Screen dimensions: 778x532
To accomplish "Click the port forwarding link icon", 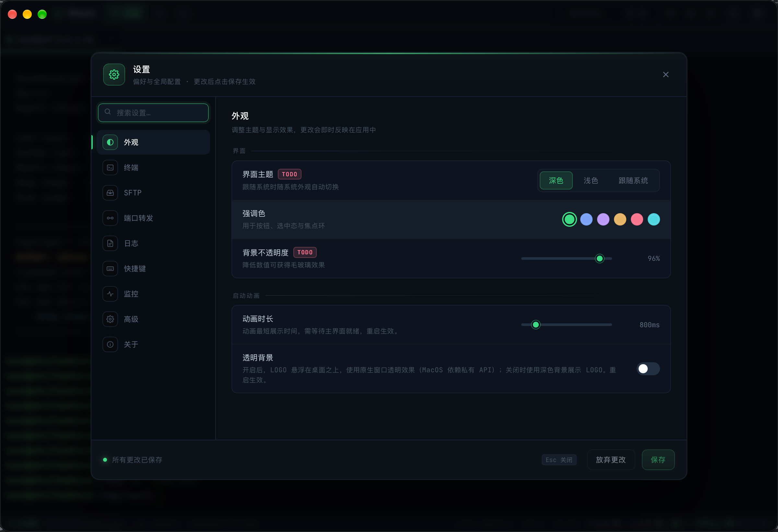I will pos(110,218).
